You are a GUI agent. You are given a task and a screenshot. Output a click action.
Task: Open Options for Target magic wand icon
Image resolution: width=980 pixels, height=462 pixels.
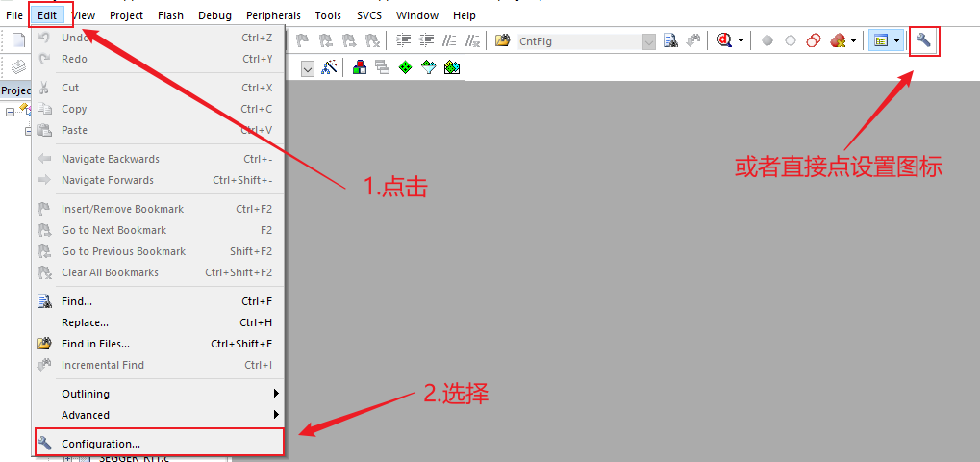tap(329, 67)
